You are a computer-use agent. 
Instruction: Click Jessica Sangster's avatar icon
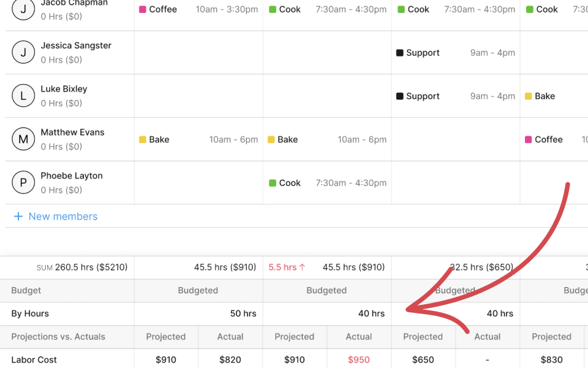pyautogui.click(x=23, y=53)
